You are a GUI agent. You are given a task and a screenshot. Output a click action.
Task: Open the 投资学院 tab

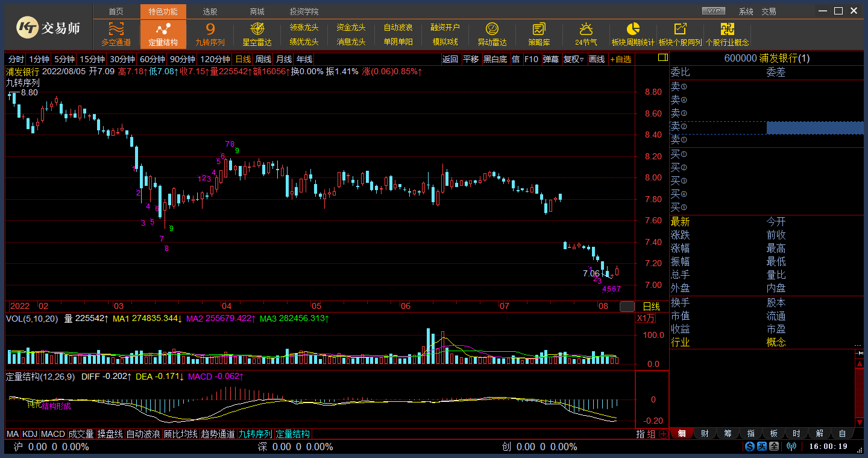tap(304, 11)
